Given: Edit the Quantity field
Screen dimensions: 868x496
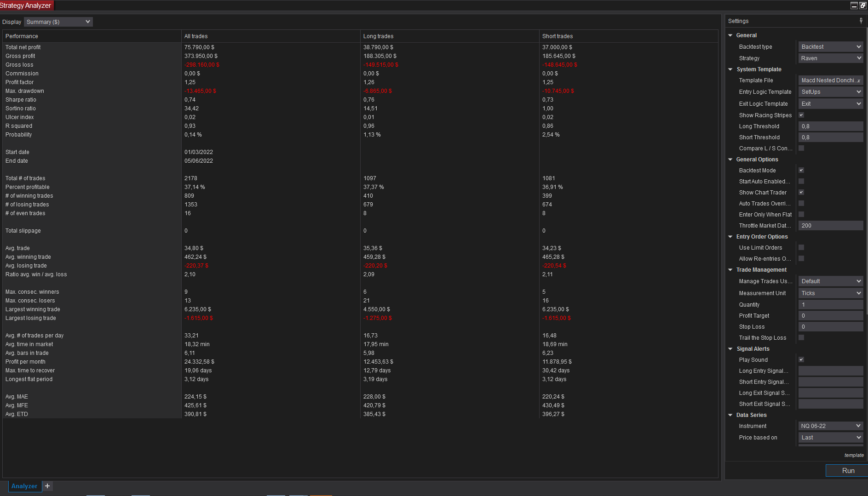Looking at the screenshot, I should pyautogui.click(x=831, y=305).
